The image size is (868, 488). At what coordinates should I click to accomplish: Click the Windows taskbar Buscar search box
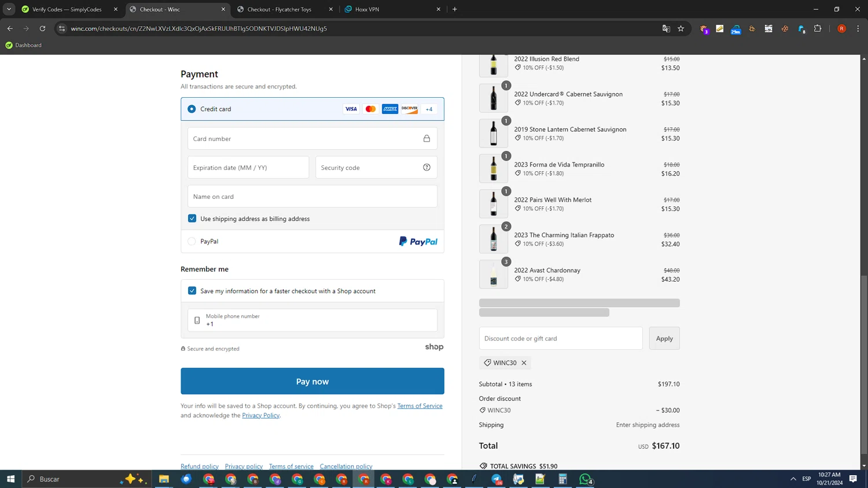87,479
